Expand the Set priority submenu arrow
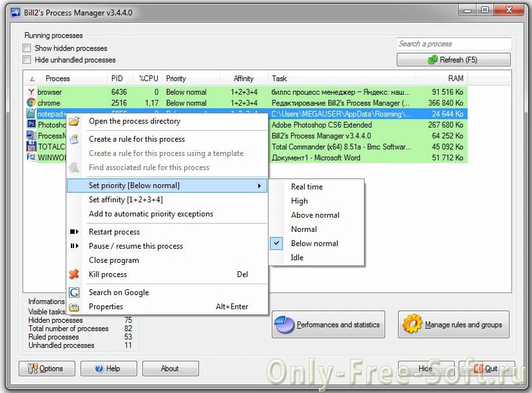The height and width of the screenshot is (393, 532). click(259, 186)
